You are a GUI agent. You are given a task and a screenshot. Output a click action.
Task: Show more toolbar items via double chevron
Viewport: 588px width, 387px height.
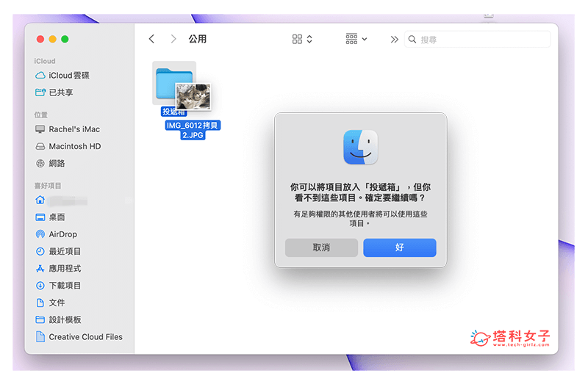[x=394, y=40]
